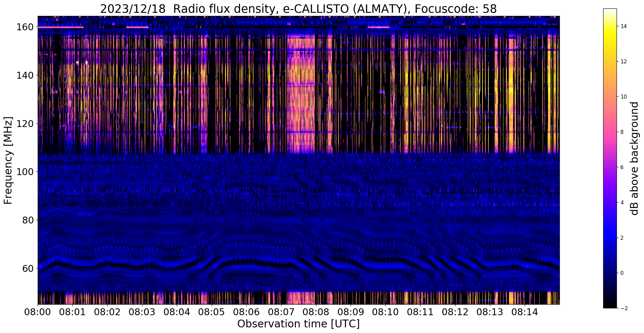Click the 08:00 time tick label
This screenshot has height=333, width=644.
pos(38,312)
